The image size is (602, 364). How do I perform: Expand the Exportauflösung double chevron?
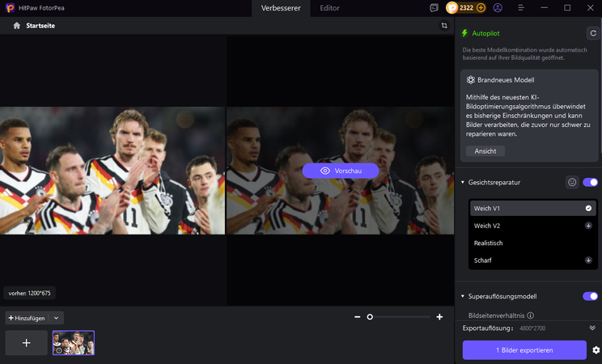(592, 328)
